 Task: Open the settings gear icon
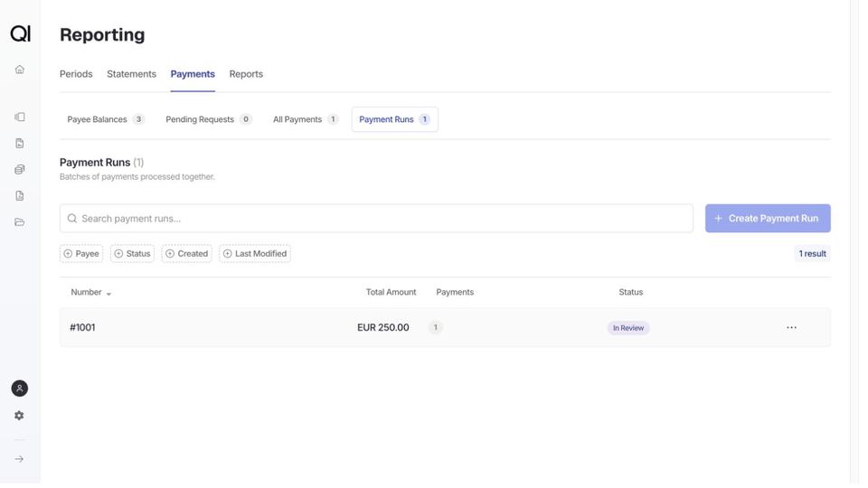point(19,418)
